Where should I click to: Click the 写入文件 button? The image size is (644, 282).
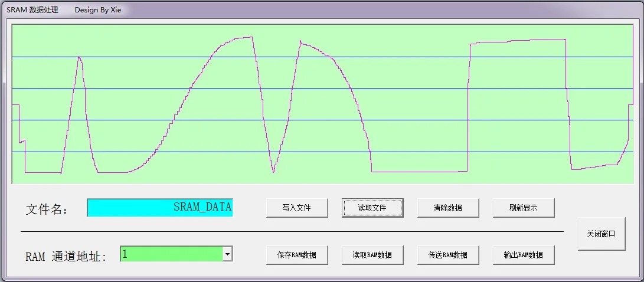click(x=297, y=208)
